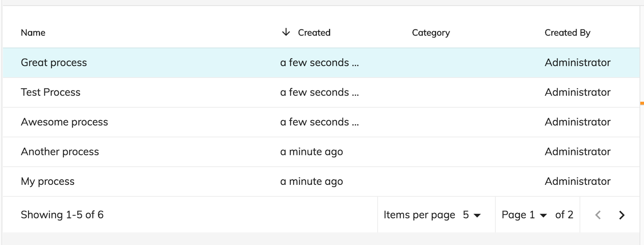Viewport: 644px width, 245px height.
Task: Click Administrator in Another process row
Action: pos(578,152)
